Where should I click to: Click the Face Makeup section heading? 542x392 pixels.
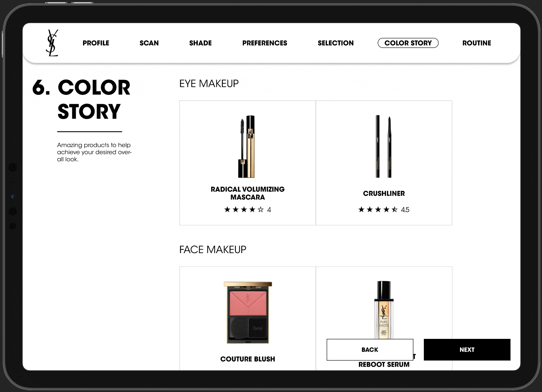click(x=213, y=249)
